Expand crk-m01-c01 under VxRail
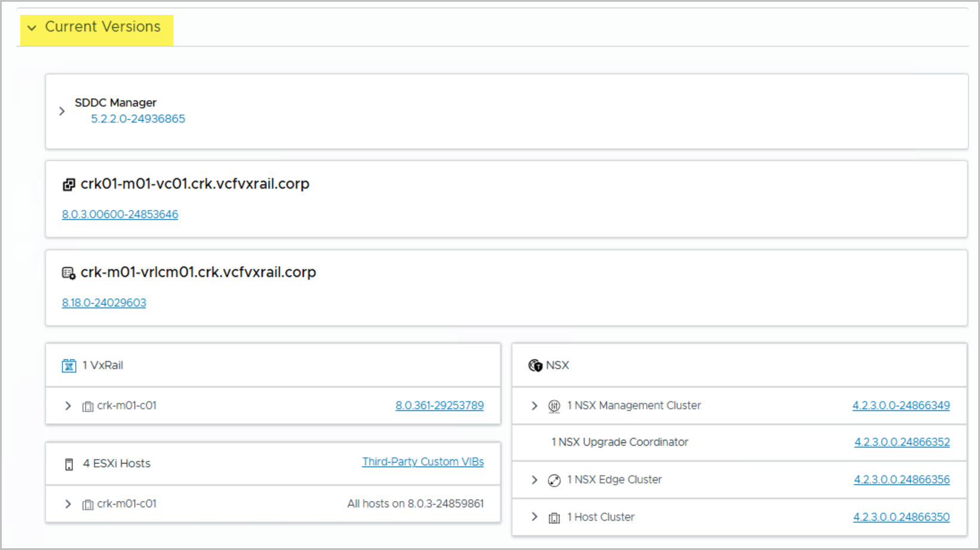The image size is (980, 550). click(68, 406)
